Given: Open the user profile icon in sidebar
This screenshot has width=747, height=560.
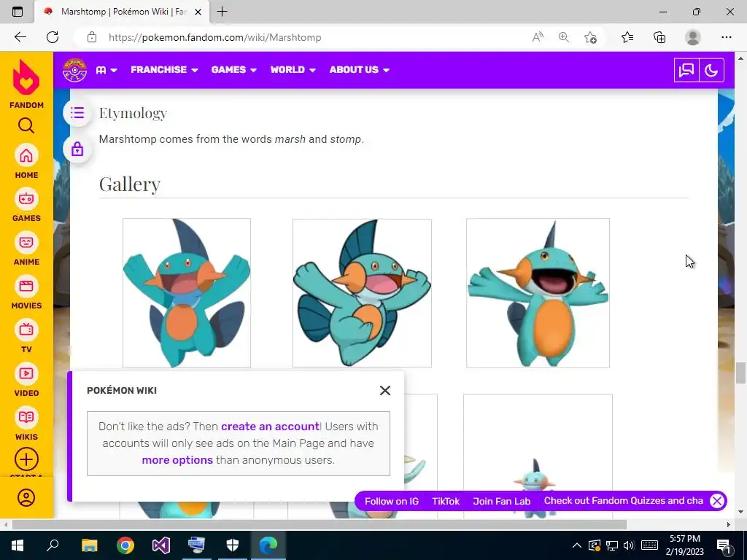Looking at the screenshot, I should pos(26,497).
